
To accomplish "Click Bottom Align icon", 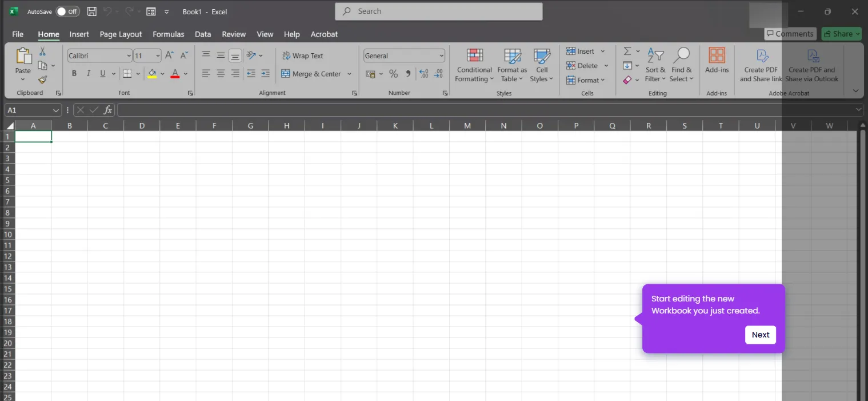I will [x=235, y=55].
